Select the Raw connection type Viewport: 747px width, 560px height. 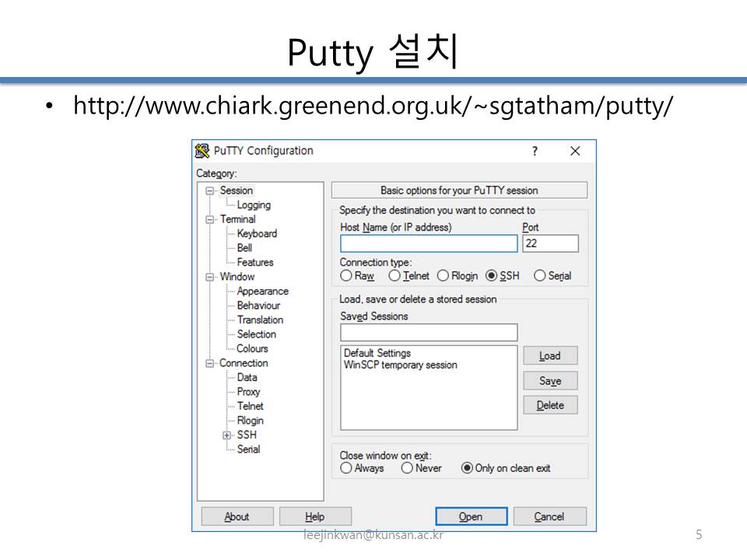click(x=346, y=276)
